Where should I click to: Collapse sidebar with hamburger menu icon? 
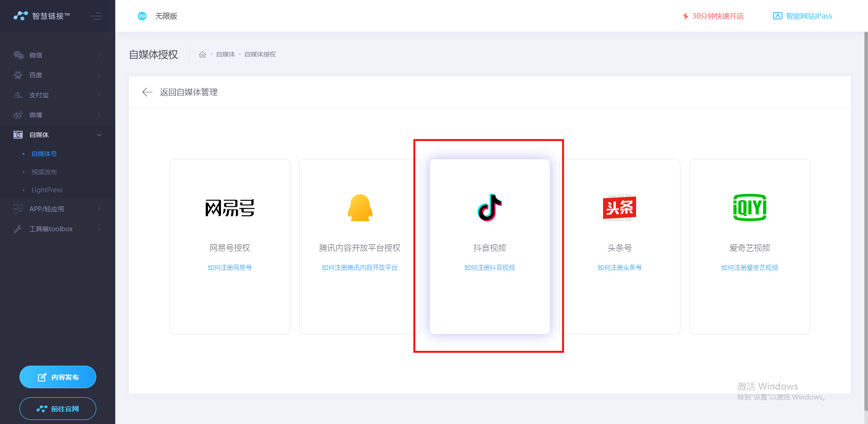click(96, 16)
